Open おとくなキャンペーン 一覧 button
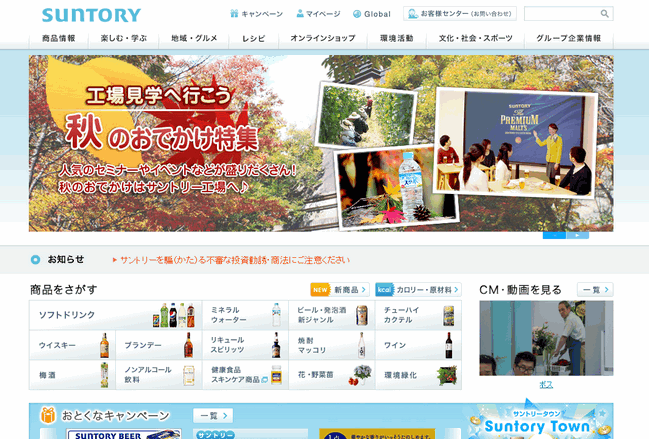Viewport: 649px width, 439px height. coord(213,415)
